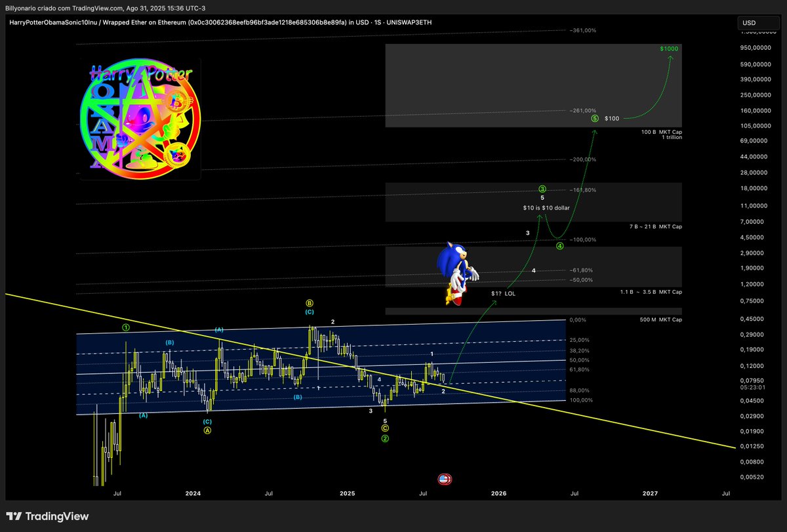Click the −200,00% Fibonacci level label
The height and width of the screenshot is (532, 787).
click(x=583, y=159)
